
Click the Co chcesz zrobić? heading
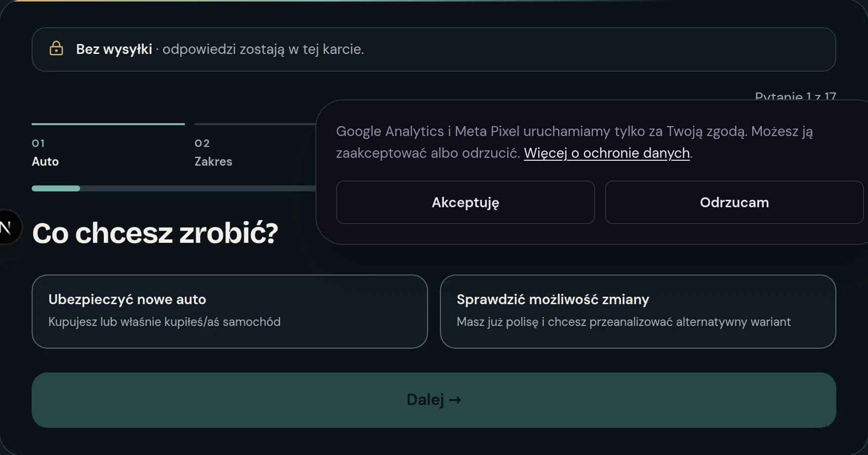(155, 233)
